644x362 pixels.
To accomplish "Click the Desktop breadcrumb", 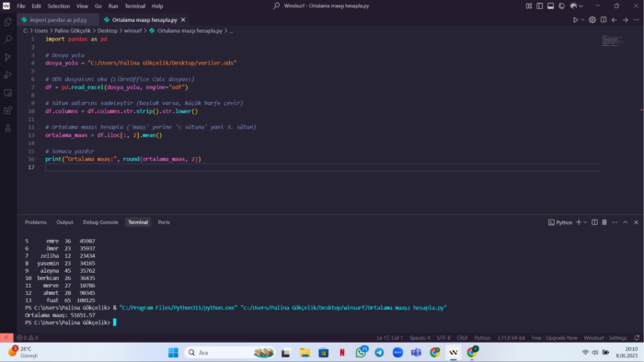I will [108, 30].
